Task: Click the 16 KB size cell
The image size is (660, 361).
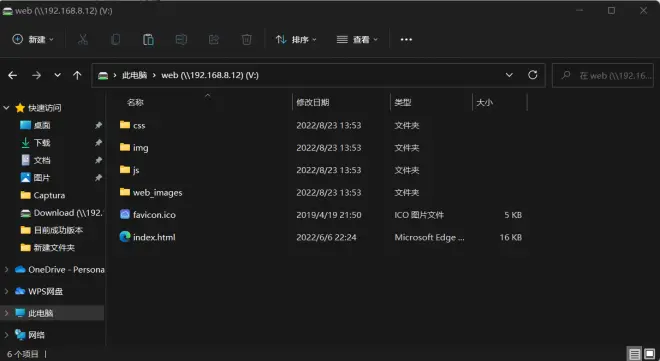Action: click(511, 237)
